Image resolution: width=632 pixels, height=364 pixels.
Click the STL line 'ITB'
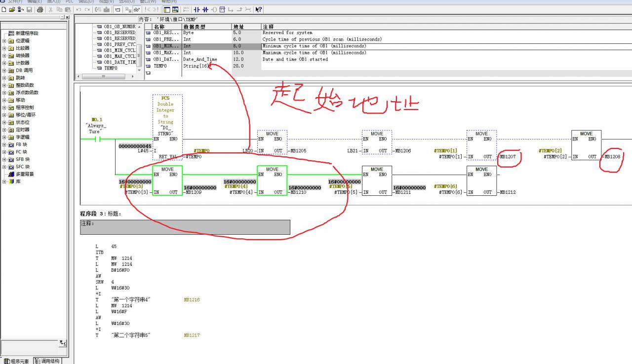(x=99, y=252)
